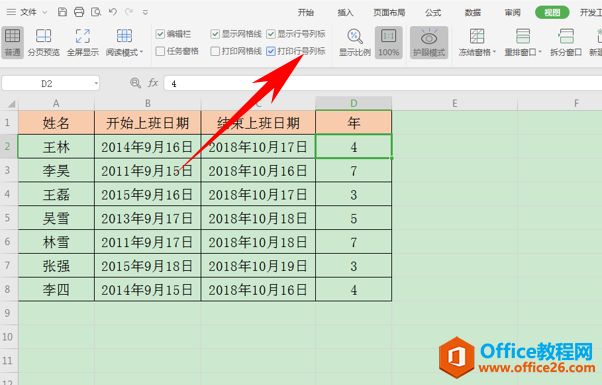Select the 视图 ribbon tab
Image resolution: width=602 pixels, height=385 pixels.
click(x=552, y=13)
